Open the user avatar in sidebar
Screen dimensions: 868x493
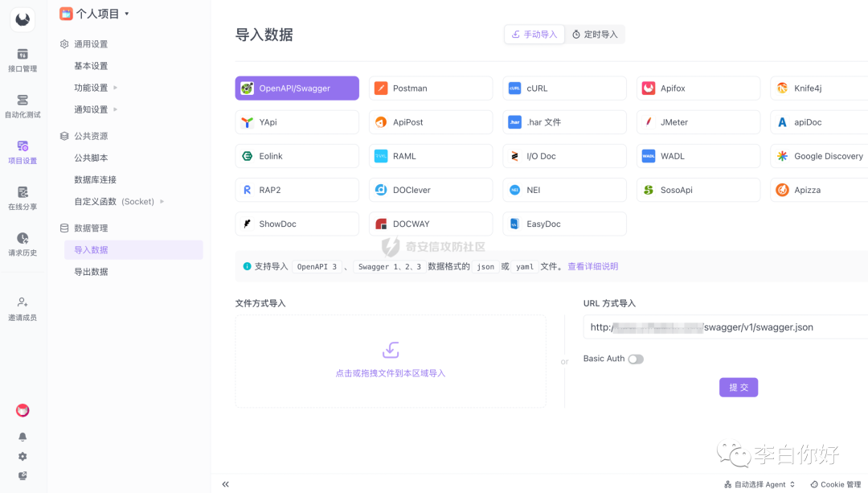[23, 410]
